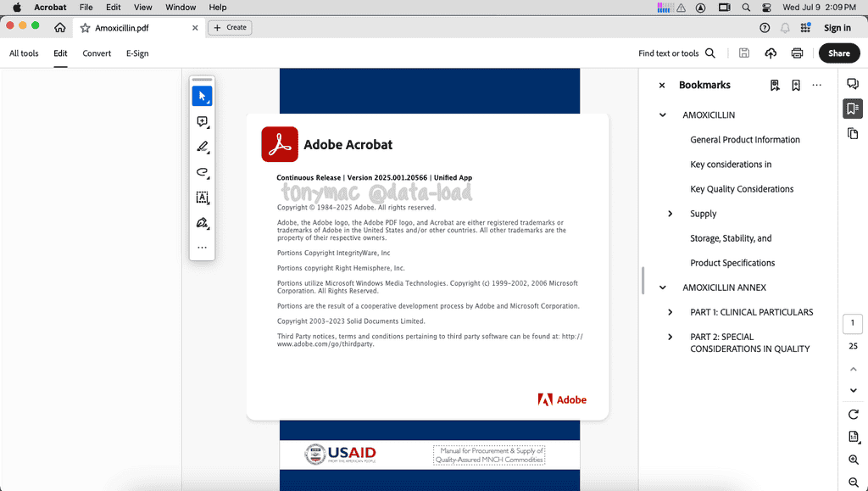
Task: Select the Edit tab below the document tab
Action: (x=60, y=53)
